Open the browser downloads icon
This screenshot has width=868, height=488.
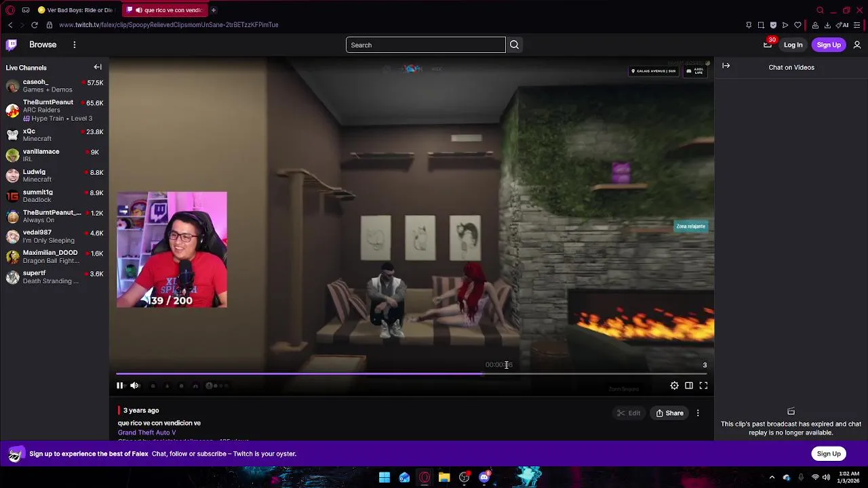point(828,25)
